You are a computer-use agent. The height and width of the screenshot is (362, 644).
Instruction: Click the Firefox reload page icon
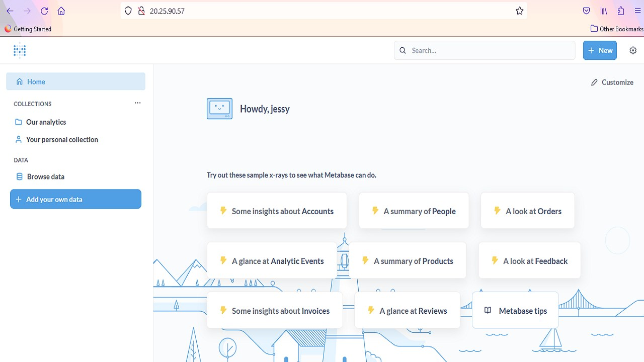44,11
